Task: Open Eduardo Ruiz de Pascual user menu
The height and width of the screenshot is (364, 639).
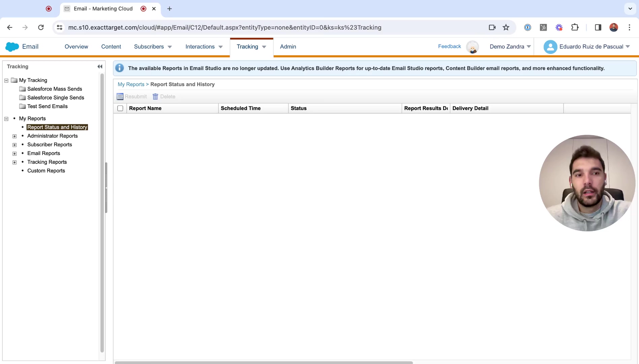Action: [595, 47]
